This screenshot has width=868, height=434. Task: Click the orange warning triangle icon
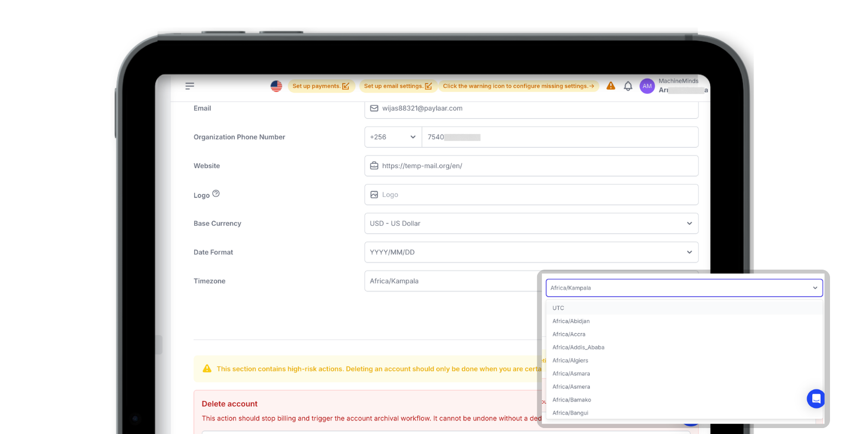[611, 86]
